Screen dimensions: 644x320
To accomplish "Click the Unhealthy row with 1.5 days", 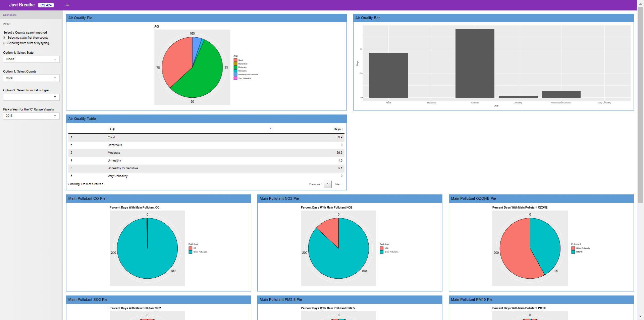I will 206,161.
